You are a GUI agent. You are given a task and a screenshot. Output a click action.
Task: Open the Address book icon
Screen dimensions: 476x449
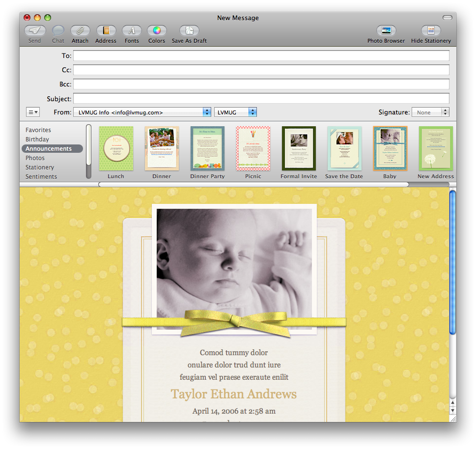(106, 30)
